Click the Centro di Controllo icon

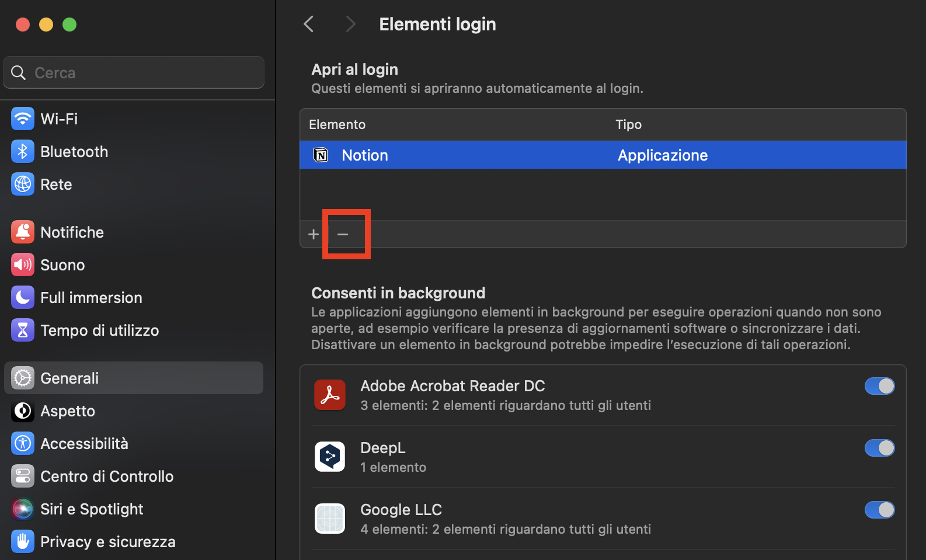[x=23, y=476]
